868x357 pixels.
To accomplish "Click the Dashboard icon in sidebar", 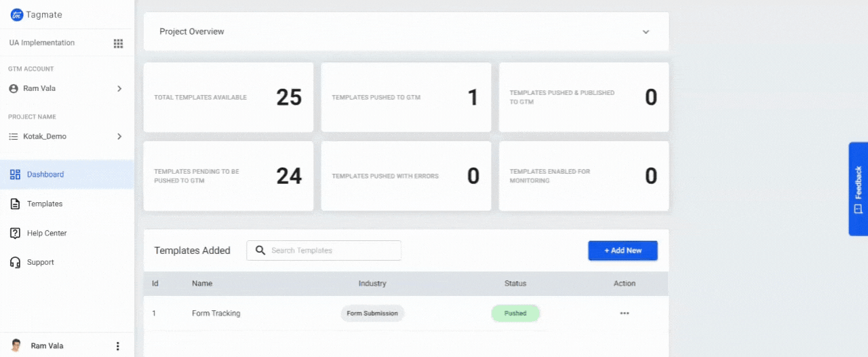I will pyautogui.click(x=15, y=174).
